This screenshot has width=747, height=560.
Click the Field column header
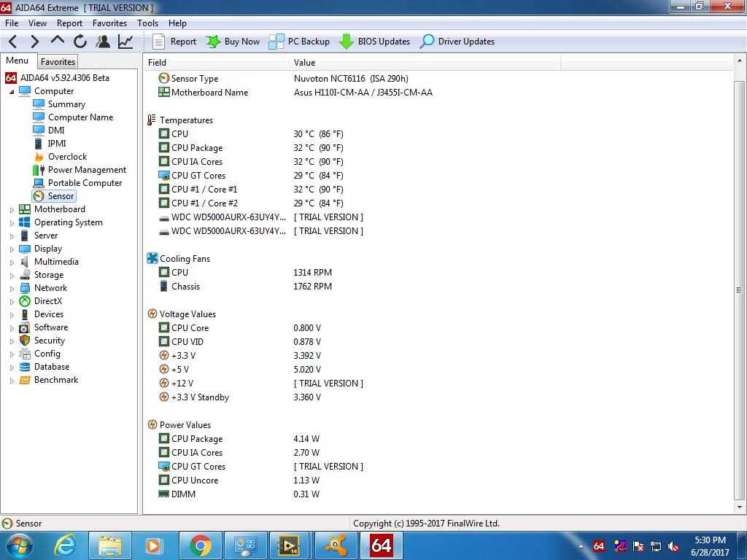(x=216, y=63)
